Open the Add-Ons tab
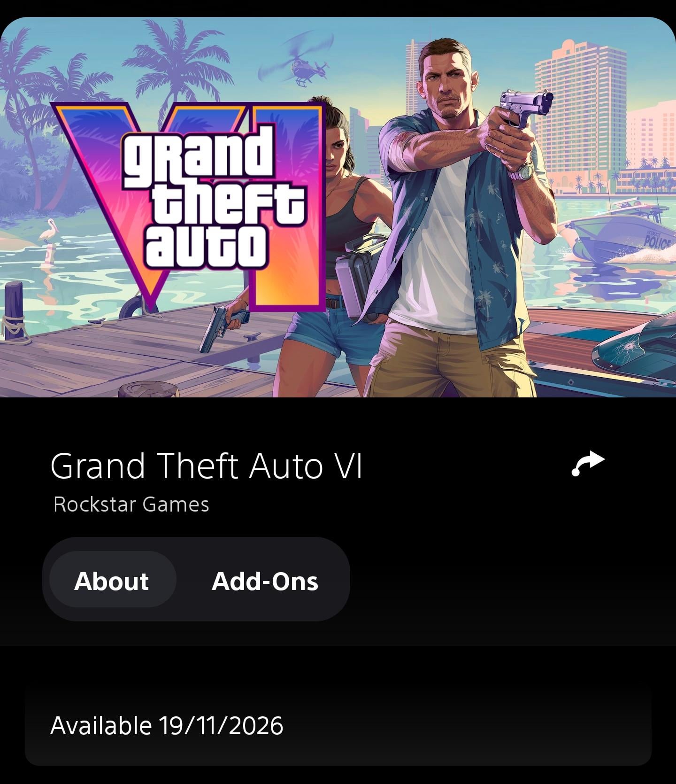This screenshot has height=784, width=676. (265, 581)
